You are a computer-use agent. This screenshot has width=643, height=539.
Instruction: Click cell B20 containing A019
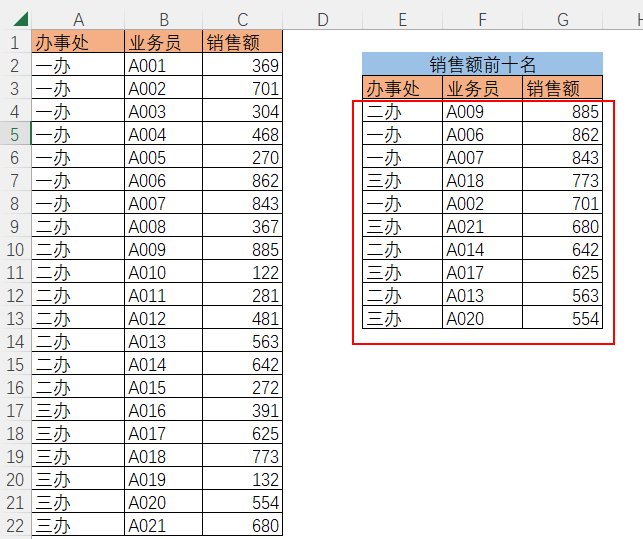(163, 479)
